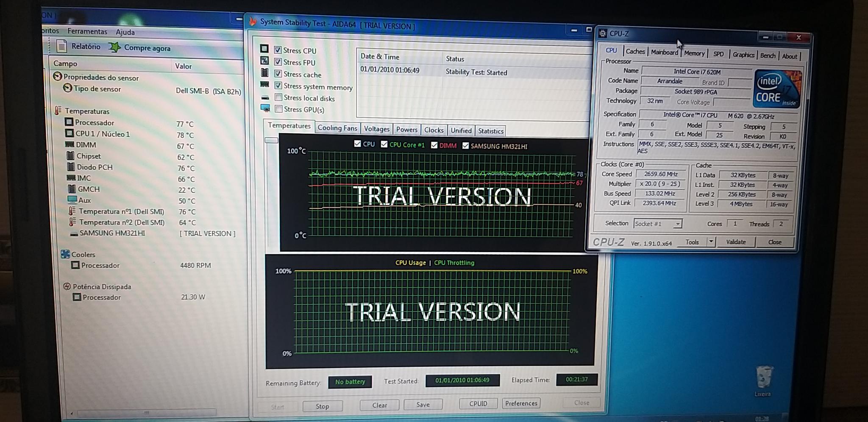Switch to Powers tab
The height and width of the screenshot is (422, 868).
pyautogui.click(x=407, y=129)
